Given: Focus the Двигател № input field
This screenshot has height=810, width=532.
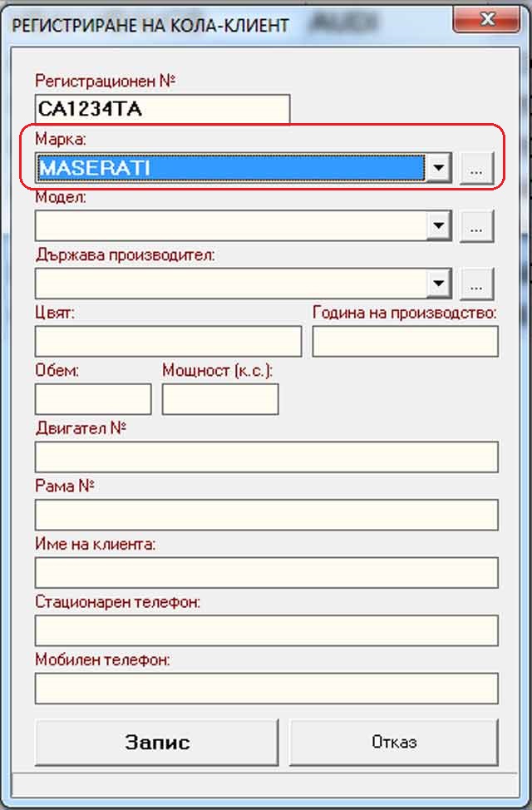Looking at the screenshot, I should point(267,457).
